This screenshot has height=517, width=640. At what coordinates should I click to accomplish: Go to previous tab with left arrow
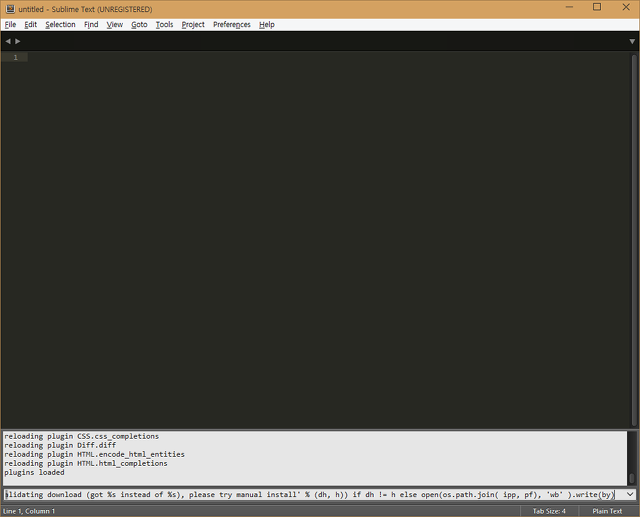[8, 41]
